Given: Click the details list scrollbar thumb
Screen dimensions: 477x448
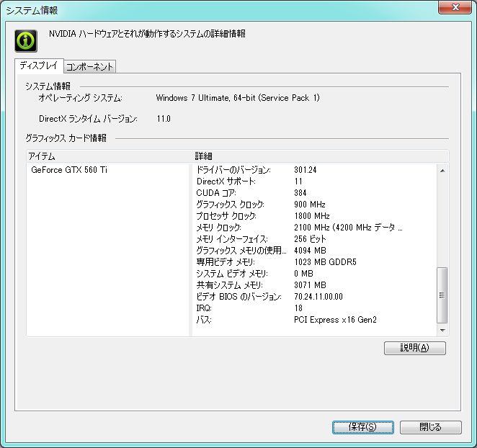Looking at the screenshot, I should coord(442,295).
